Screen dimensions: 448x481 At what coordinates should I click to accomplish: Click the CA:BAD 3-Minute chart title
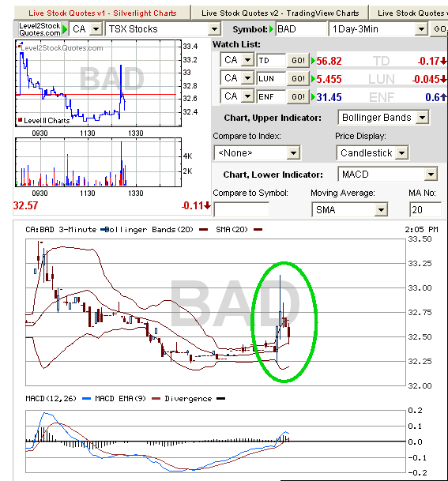point(61,230)
